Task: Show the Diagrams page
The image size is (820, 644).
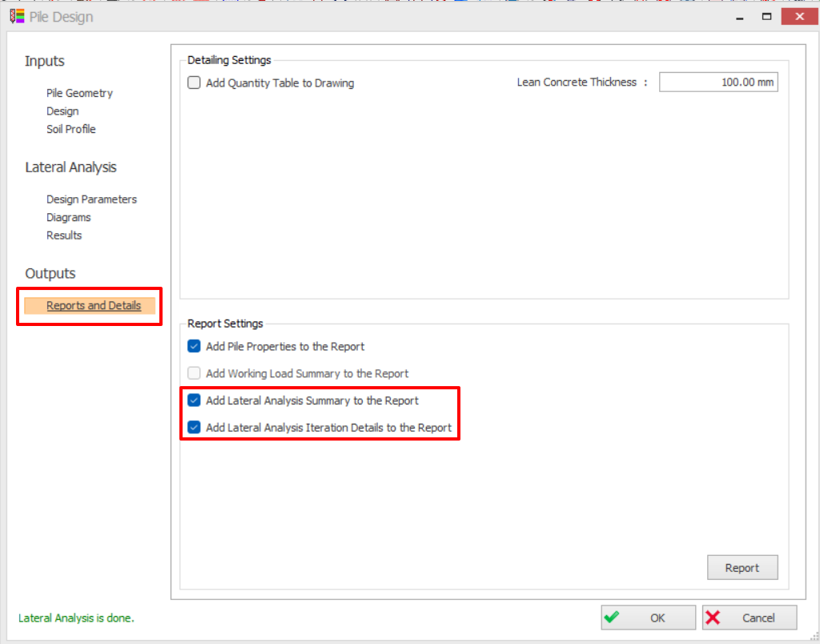Action: tap(68, 217)
